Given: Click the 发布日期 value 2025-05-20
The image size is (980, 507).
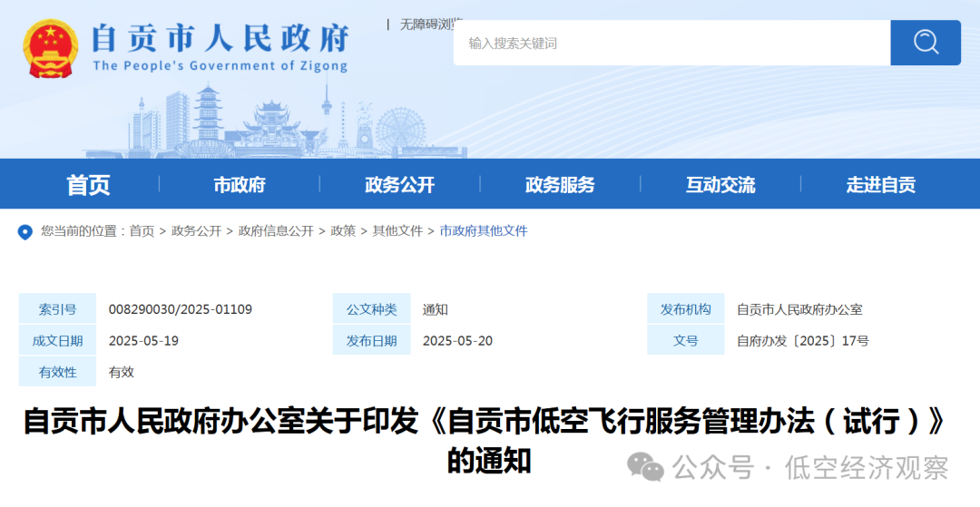Looking at the screenshot, I should tap(457, 341).
